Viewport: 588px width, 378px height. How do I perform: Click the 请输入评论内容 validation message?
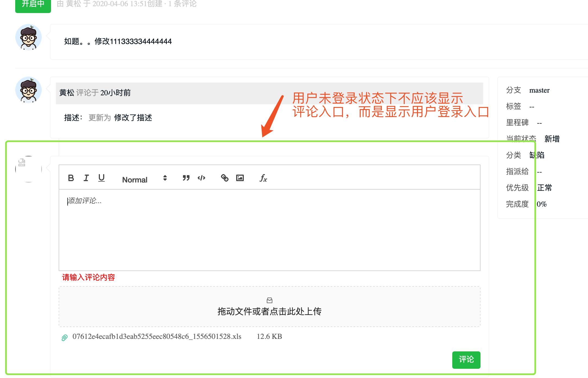point(88,277)
